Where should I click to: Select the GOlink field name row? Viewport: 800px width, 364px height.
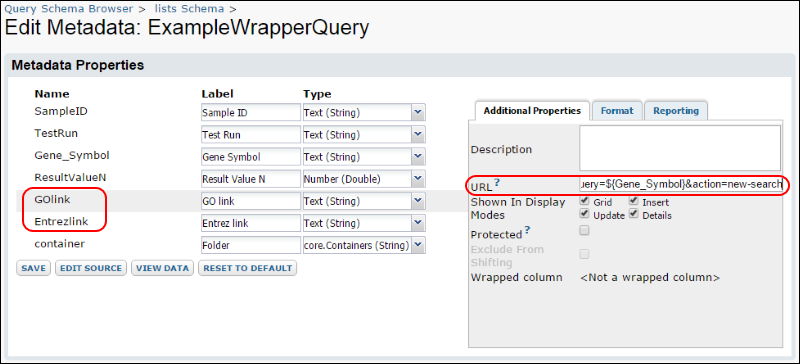point(52,199)
